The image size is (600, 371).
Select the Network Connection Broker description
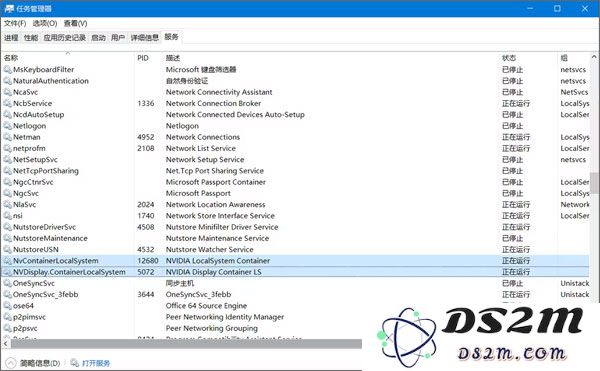pos(213,103)
